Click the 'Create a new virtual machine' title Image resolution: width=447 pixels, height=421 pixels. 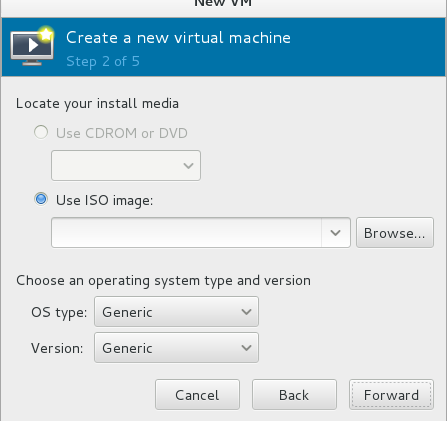pos(178,37)
